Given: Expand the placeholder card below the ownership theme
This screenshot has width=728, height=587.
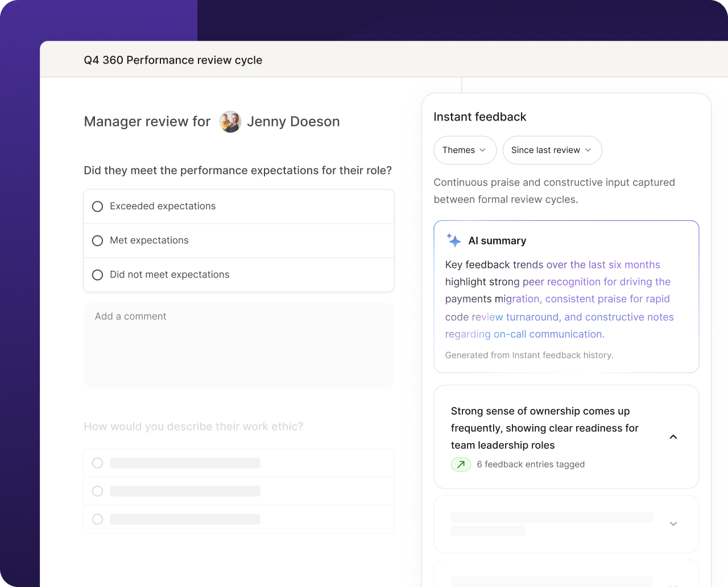Looking at the screenshot, I should pyautogui.click(x=673, y=524).
